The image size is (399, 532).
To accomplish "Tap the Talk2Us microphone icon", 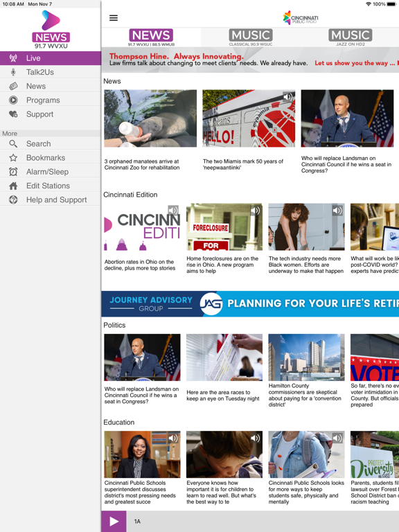I will pos(13,72).
